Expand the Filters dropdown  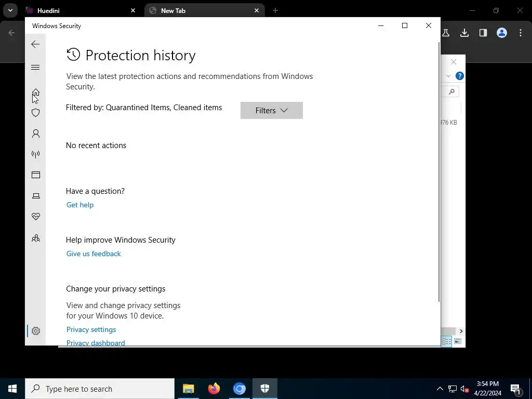click(x=271, y=110)
